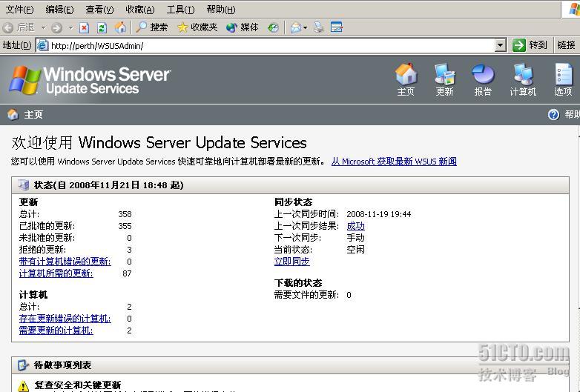This screenshot has height=392, width=580.
Task: Refresh the page with green arrows icon
Action: click(102, 27)
